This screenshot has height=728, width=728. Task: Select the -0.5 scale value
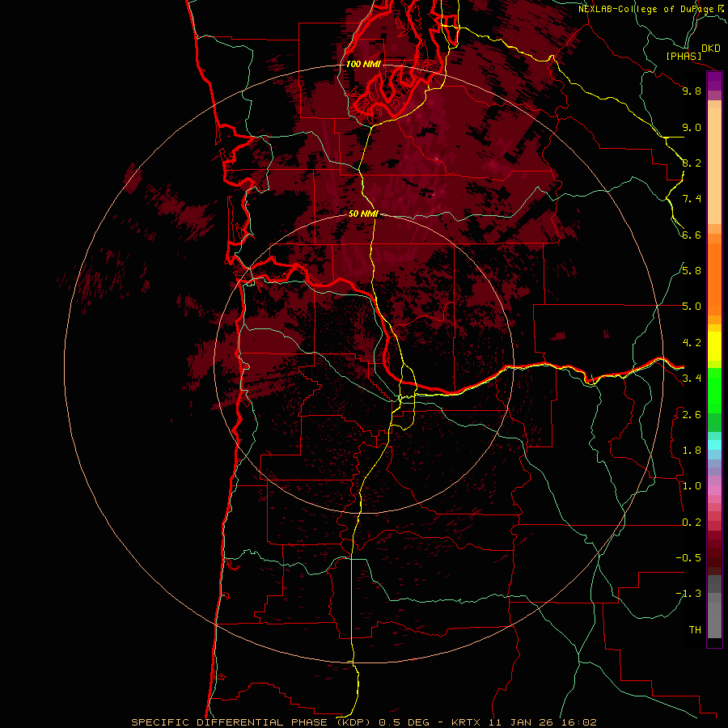(x=688, y=558)
